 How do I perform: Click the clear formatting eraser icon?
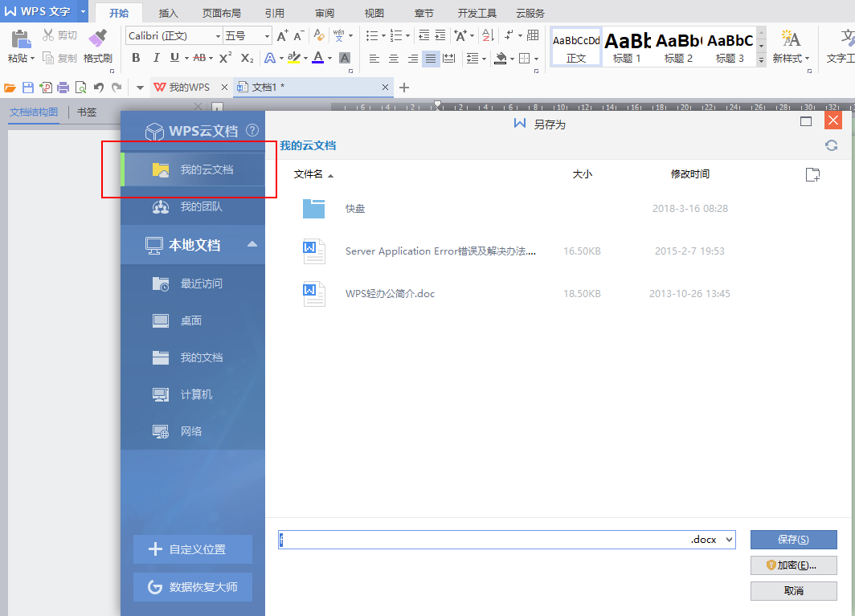click(x=319, y=35)
